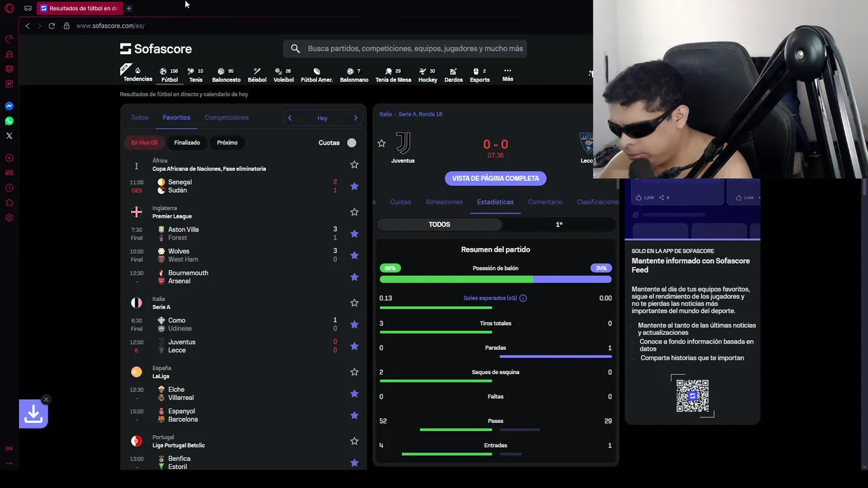Click the Sofascore logo
This screenshot has width=868, height=488.
(156, 49)
